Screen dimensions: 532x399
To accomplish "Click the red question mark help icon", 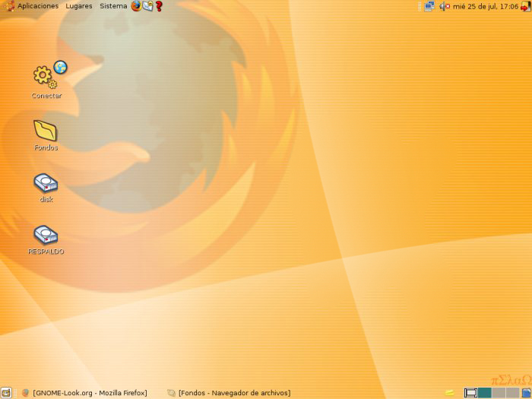I will (x=159, y=6).
